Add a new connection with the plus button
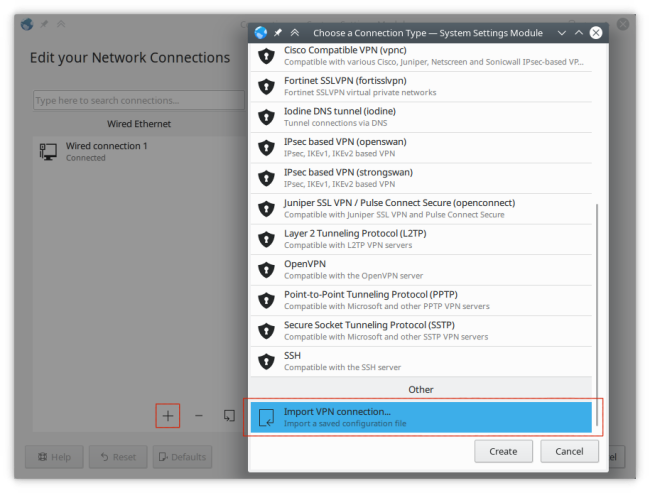Image resolution: width=650 pixels, height=493 pixels. pos(167,415)
